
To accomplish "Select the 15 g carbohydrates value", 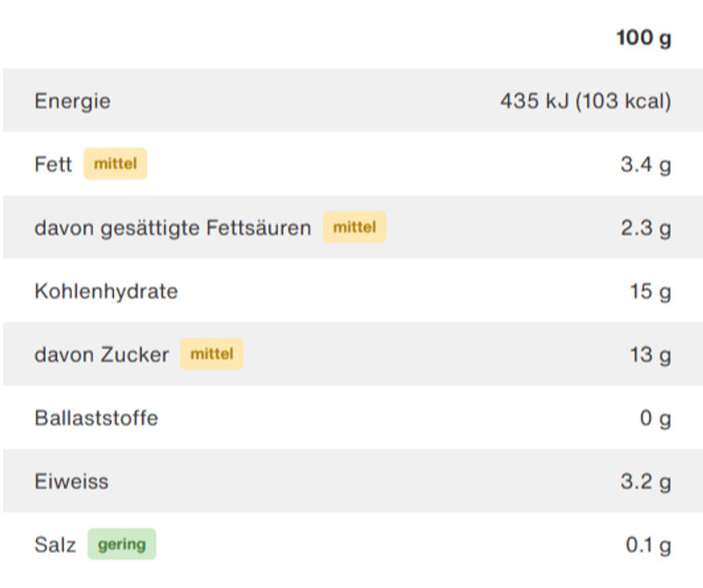I will [x=650, y=291].
